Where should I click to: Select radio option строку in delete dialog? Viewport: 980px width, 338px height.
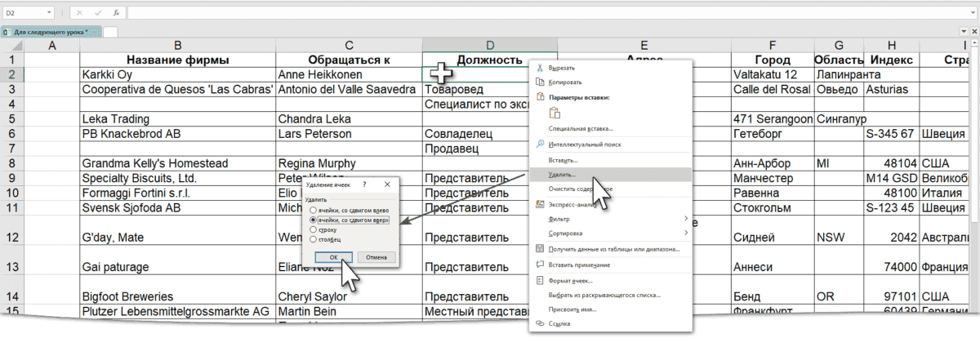coord(313,229)
